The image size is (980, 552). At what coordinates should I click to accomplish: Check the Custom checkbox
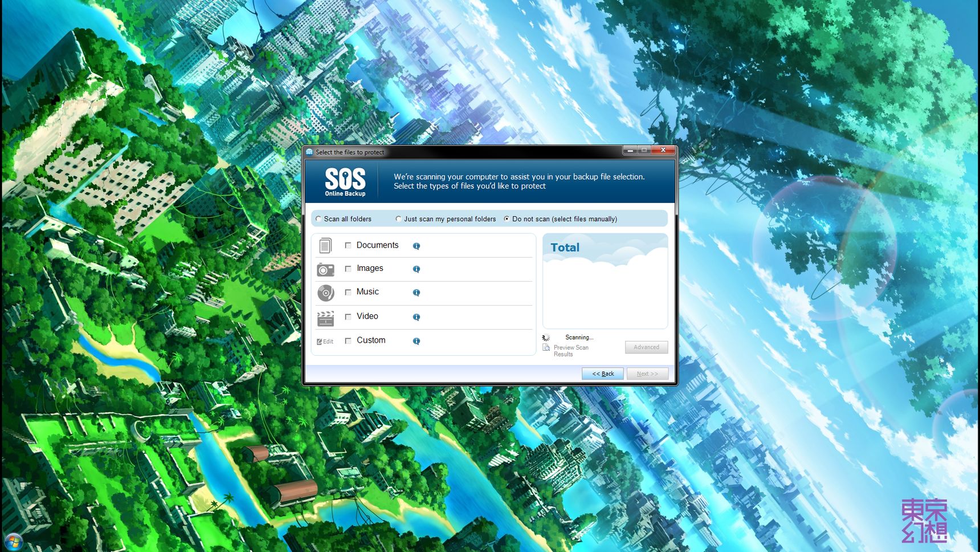pos(348,340)
